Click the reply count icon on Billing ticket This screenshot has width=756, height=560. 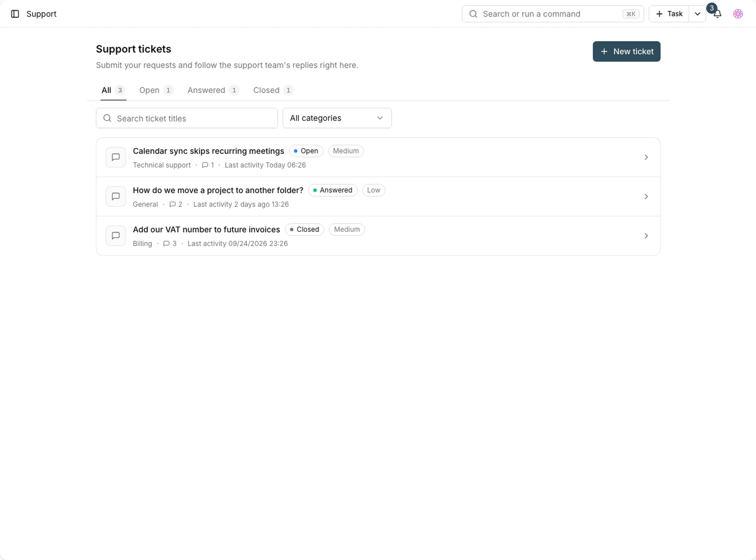[x=166, y=244]
